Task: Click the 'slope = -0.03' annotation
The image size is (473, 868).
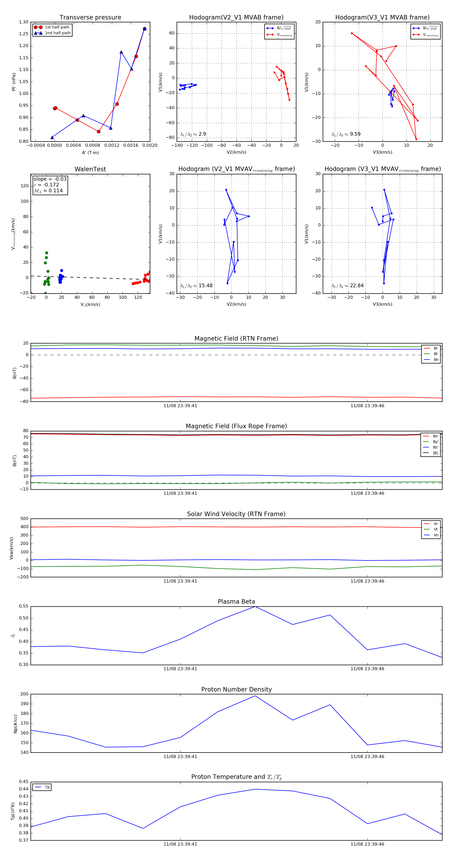Action: (50, 179)
